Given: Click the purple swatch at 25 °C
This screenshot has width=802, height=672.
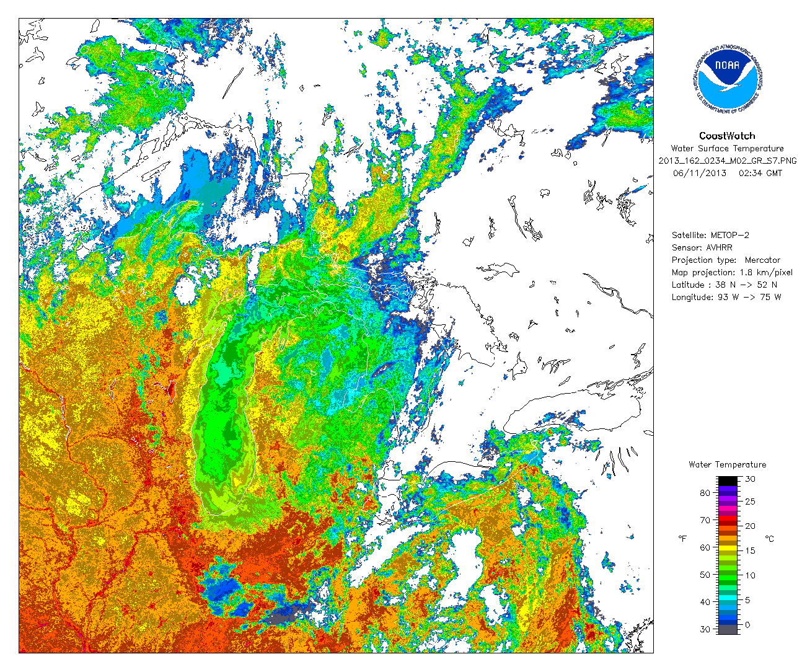Looking at the screenshot, I should pos(728,498).
